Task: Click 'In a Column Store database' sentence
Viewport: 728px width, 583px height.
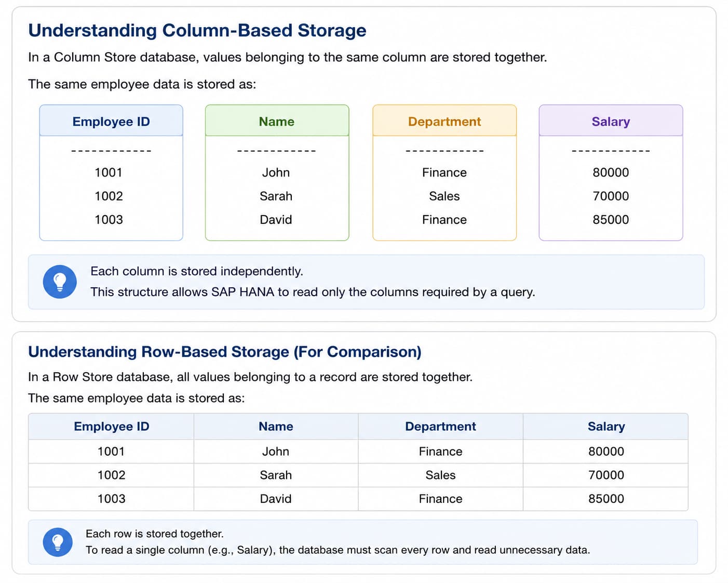Action: click(288, 57)
